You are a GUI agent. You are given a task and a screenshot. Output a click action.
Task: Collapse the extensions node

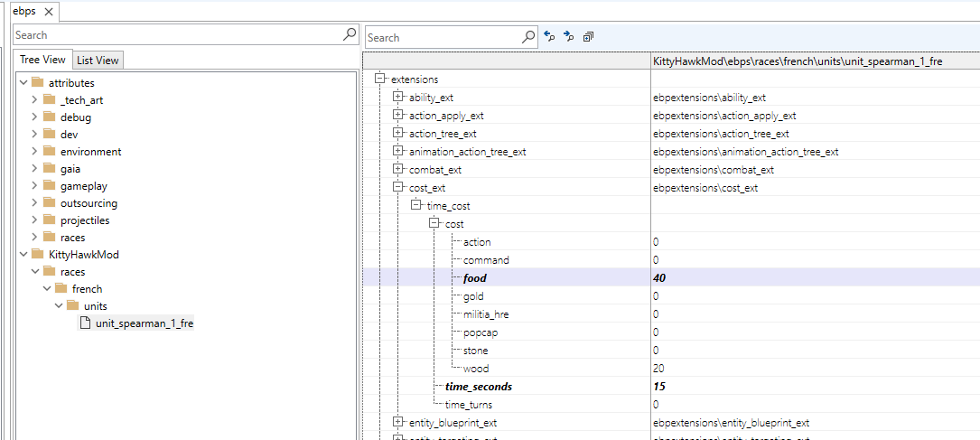tap(379, 79)
